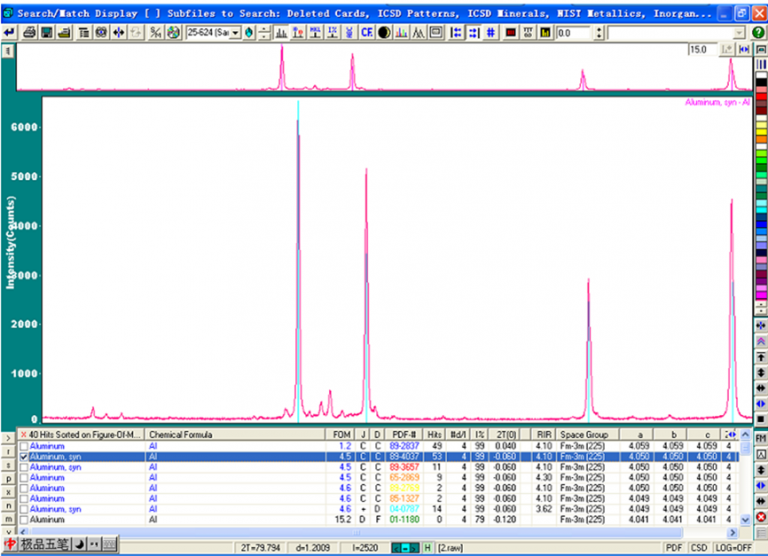The width and height of the screenshot is (768, 556).
Task: Click the floppy disk save icon
Action: [47, 33]
